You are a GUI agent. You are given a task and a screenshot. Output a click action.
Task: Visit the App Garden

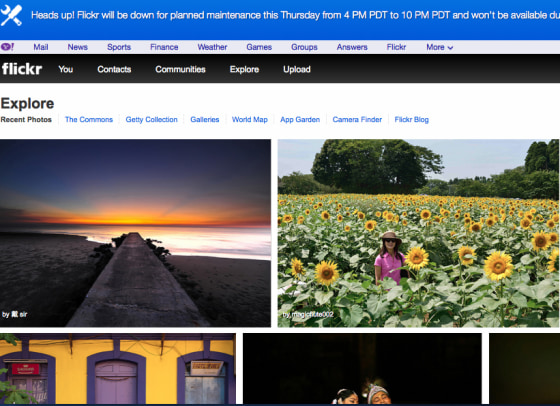300,120
